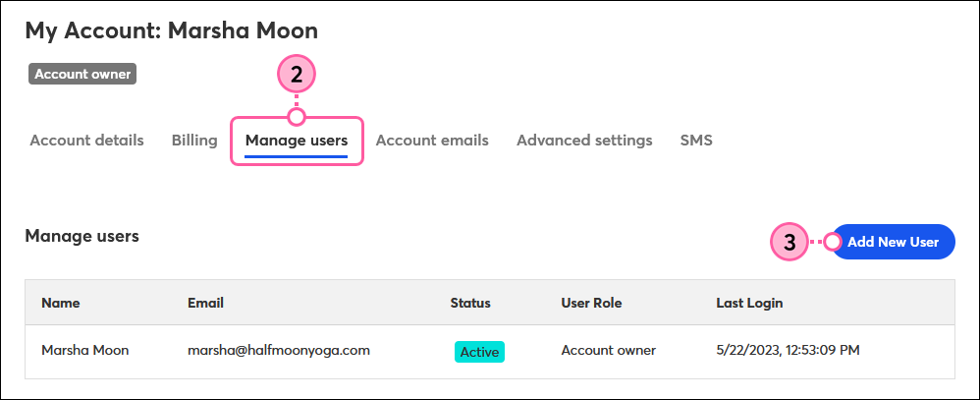Go to Advanced settings tab
The width and height of the screenshot is (980, 400).
click(x=584, y=141)
